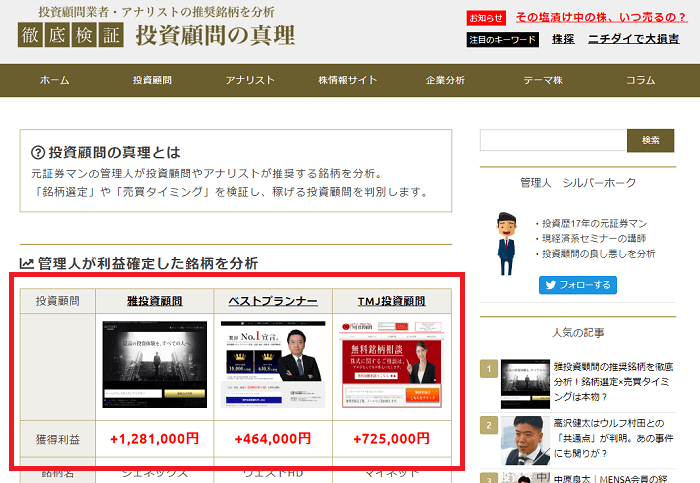The height and width of the screenshot is (483, 700).
Task: Click the 人気の記事 sidebar heading
Action: pos(578,333)
